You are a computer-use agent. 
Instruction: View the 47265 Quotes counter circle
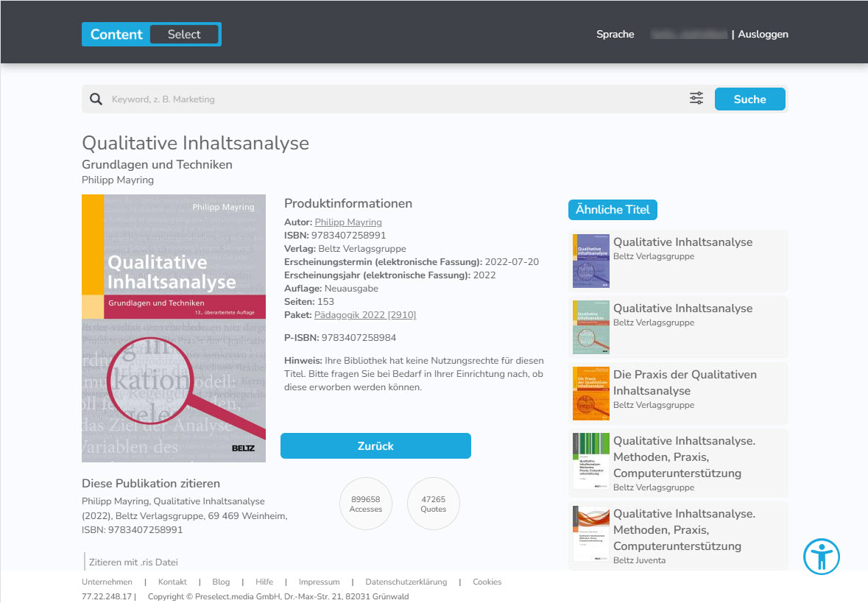point(433,504)
